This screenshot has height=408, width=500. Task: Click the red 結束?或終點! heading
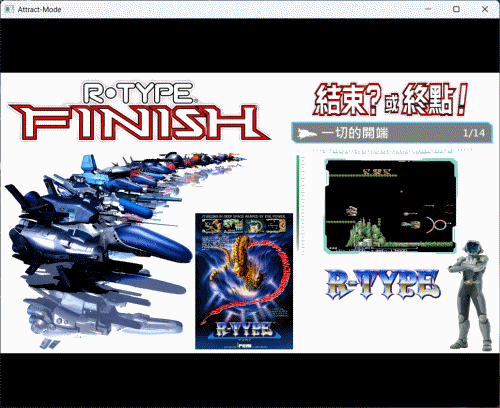click(x=390, y=99)
